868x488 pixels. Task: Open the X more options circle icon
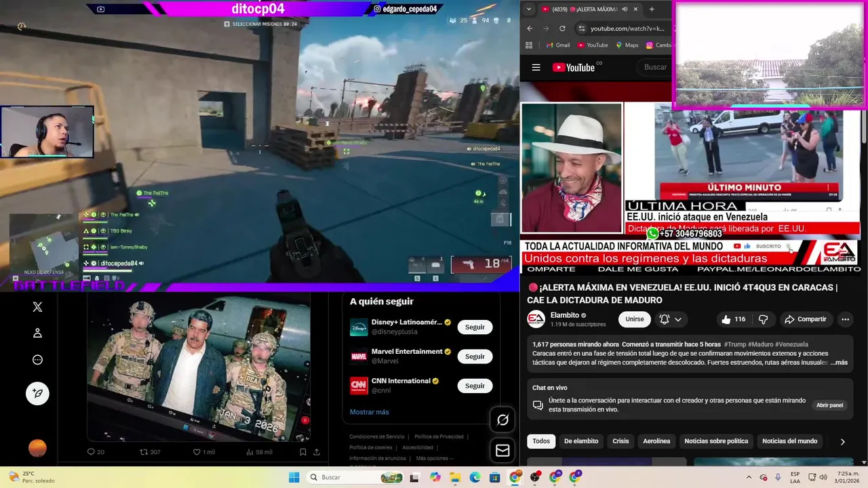[37, 360]
